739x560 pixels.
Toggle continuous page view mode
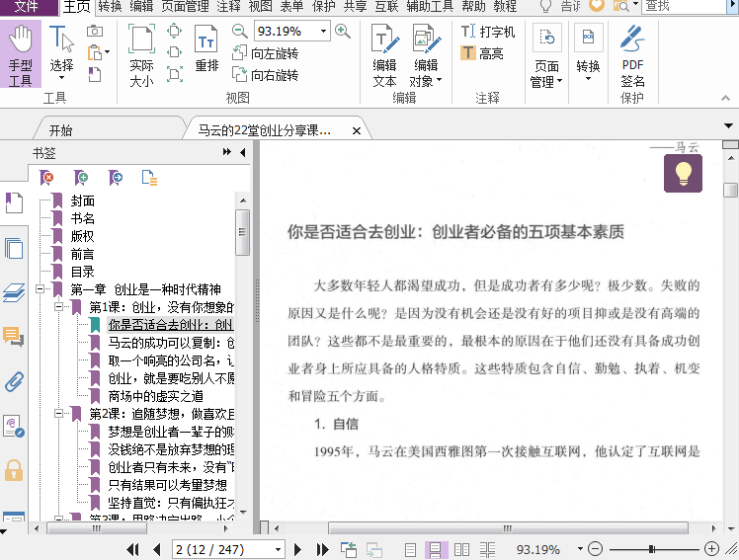[x=435, y=550]
